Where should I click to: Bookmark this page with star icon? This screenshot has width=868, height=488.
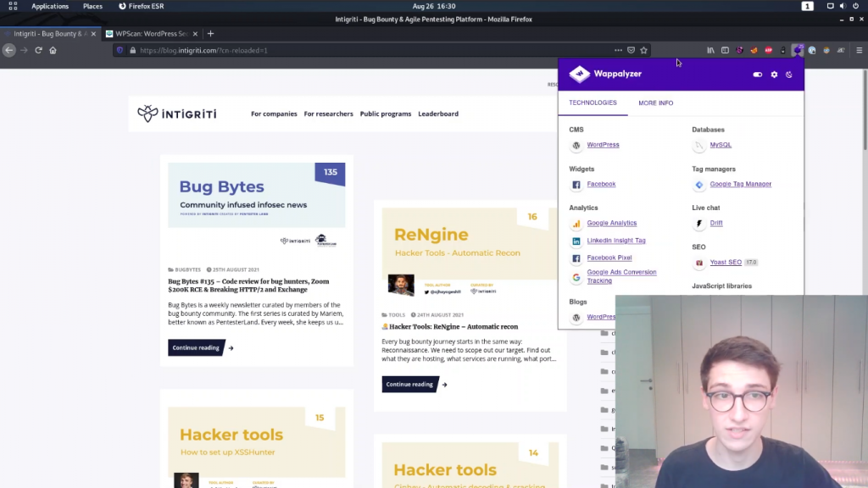click(644, 50)
